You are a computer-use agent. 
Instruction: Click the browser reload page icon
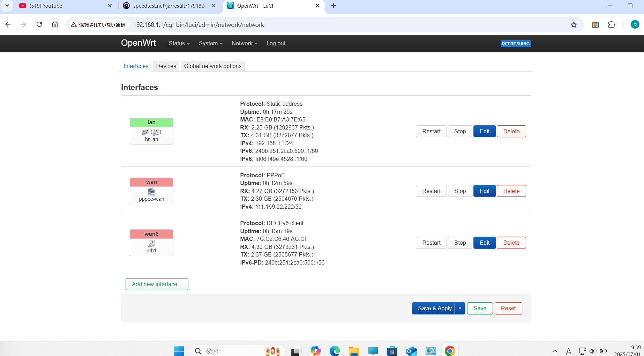(39, 24)
